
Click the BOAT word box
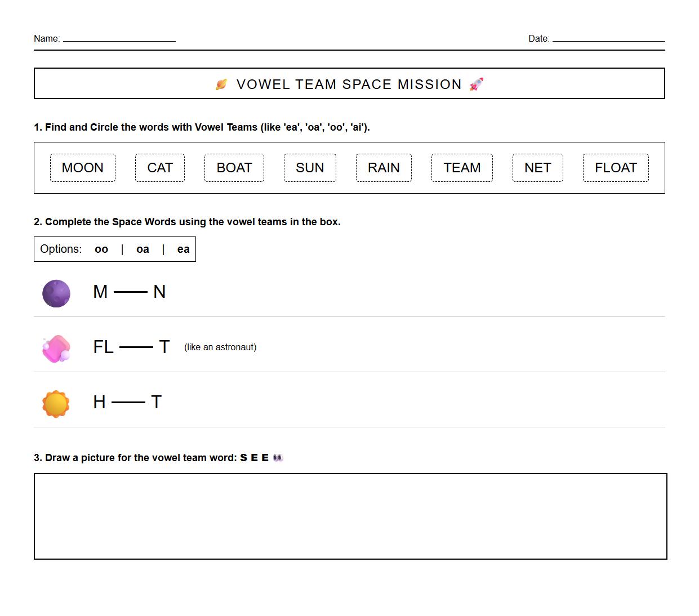pos(234,167)
